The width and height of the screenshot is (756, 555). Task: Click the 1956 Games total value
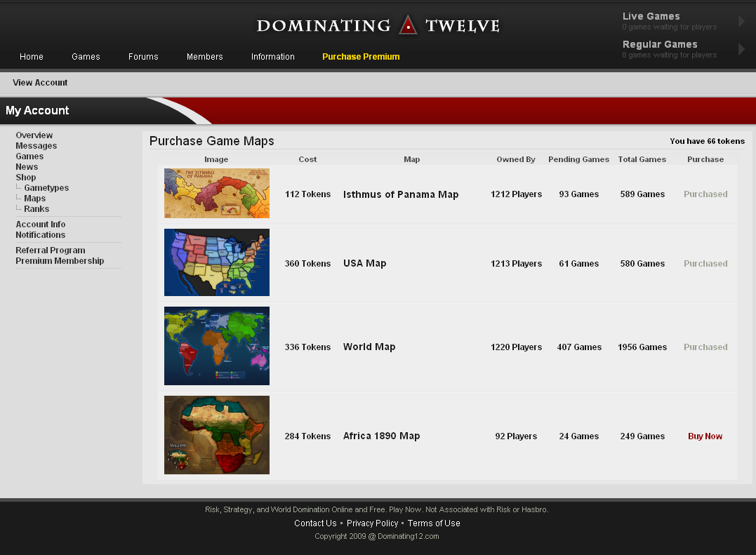coord(642,347)
